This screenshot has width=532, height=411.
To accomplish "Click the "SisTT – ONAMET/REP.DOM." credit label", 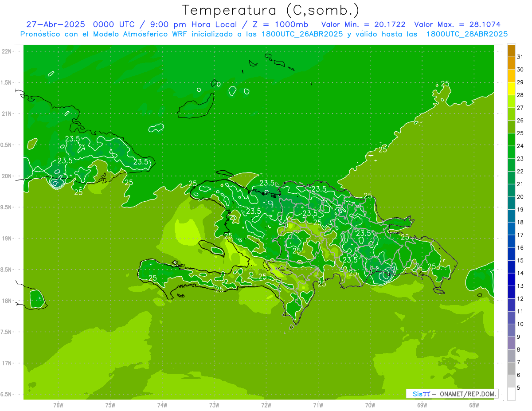I will (x=452, y=394).
